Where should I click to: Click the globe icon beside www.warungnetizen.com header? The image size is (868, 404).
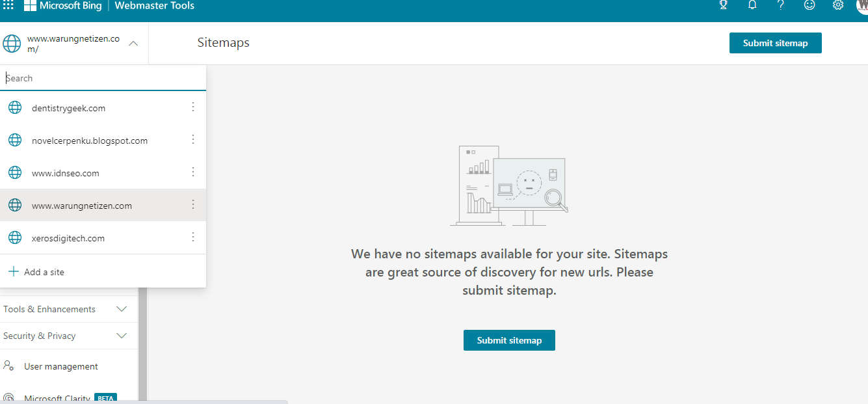click(x=12, y=44)
